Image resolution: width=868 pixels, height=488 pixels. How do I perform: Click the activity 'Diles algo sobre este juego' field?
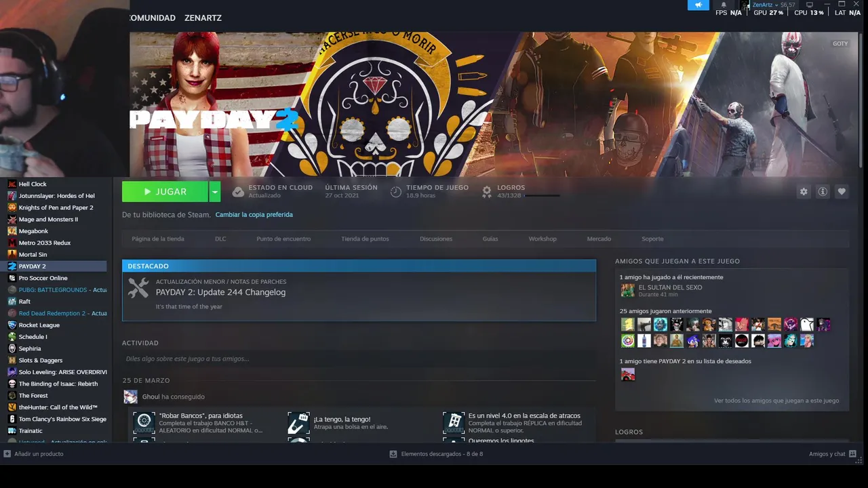[359, 359]
